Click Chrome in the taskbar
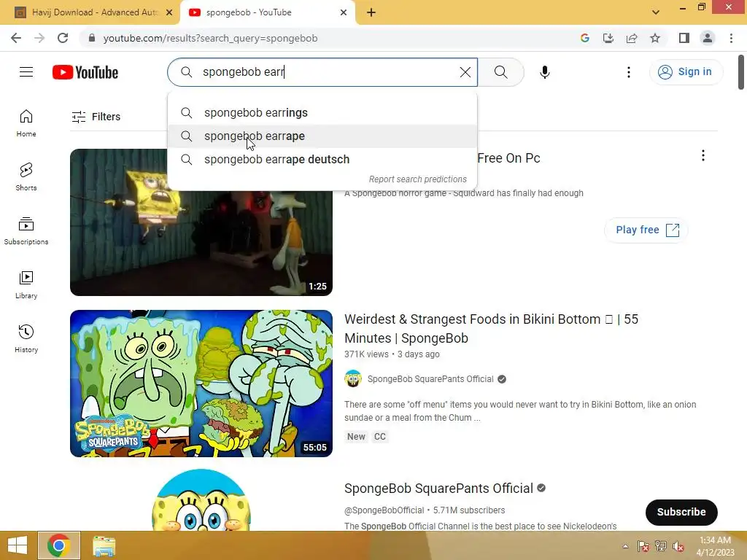Image resolution: width=747 pixels, height=560 pixels. coord(58,545)
